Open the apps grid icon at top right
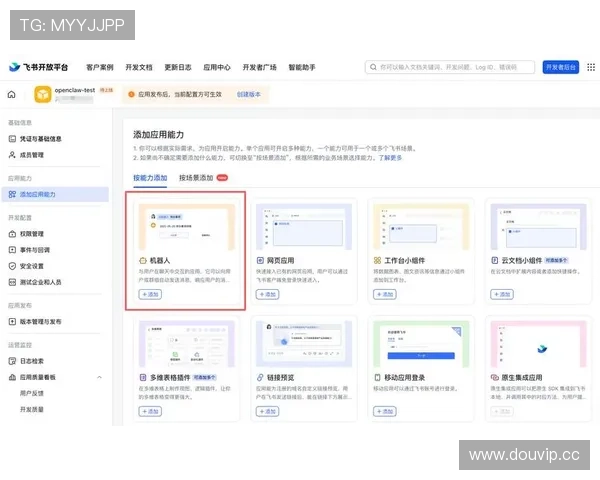Viewport: 600px width, 480px height. coord(591,67)
